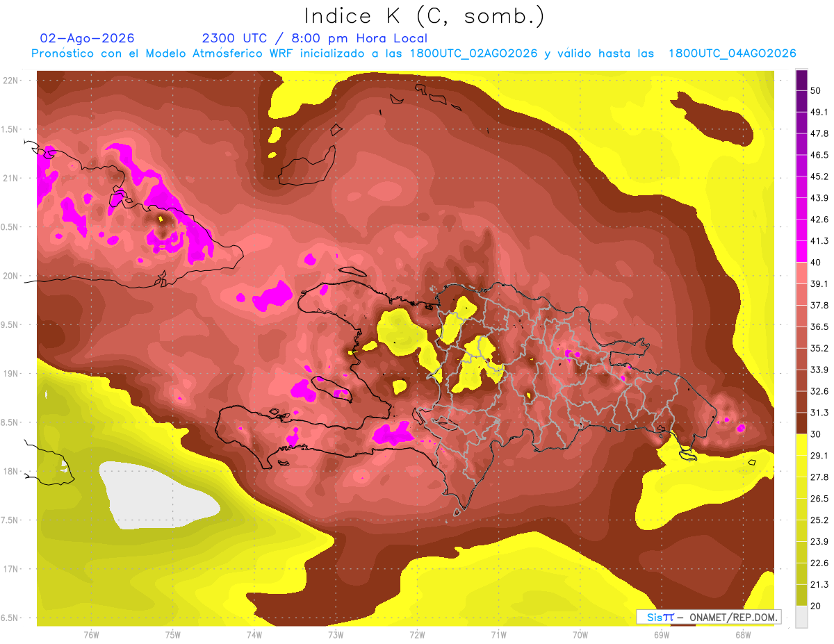Click the "18N" latitude axis label
The height and width of the screenshot is (644, 834).
pos(10,471)
